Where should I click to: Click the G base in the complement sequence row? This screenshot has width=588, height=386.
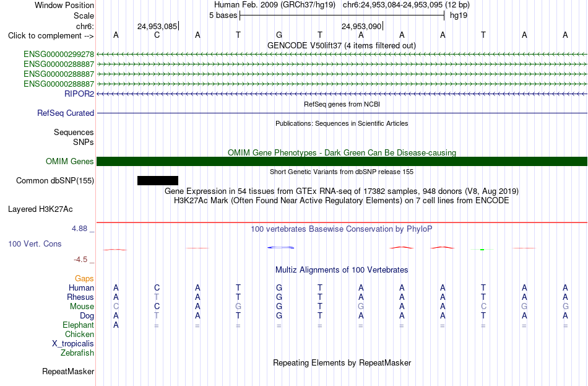click(x=279, y=35)
